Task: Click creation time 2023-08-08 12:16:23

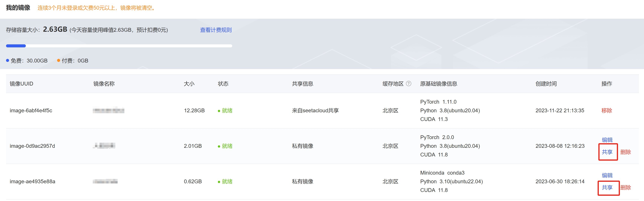Action: [x=560, y=146]
